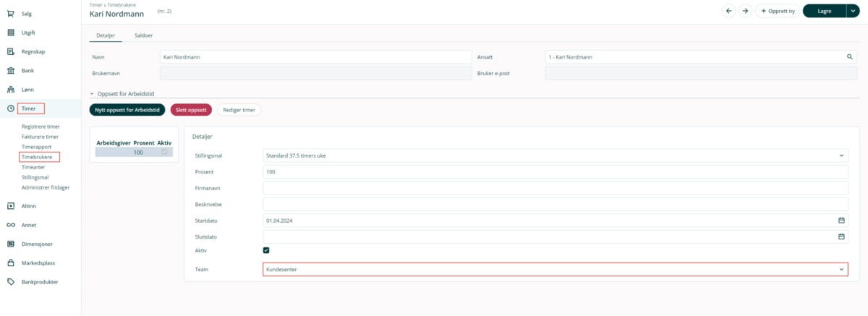868x316 pixels.
Task: Collapse the Oppsett for Arbeidstid section
Action: (x=92, y=93)
